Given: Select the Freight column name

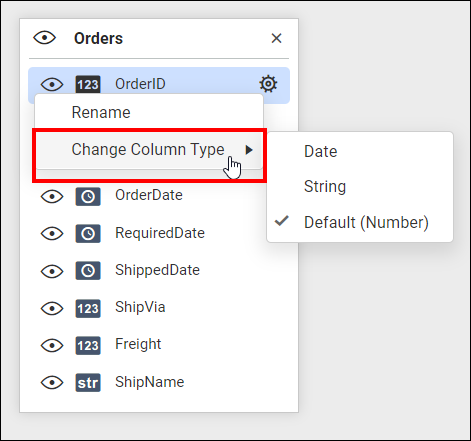Looking at the screenshot, I should click(x=138, y=344).
